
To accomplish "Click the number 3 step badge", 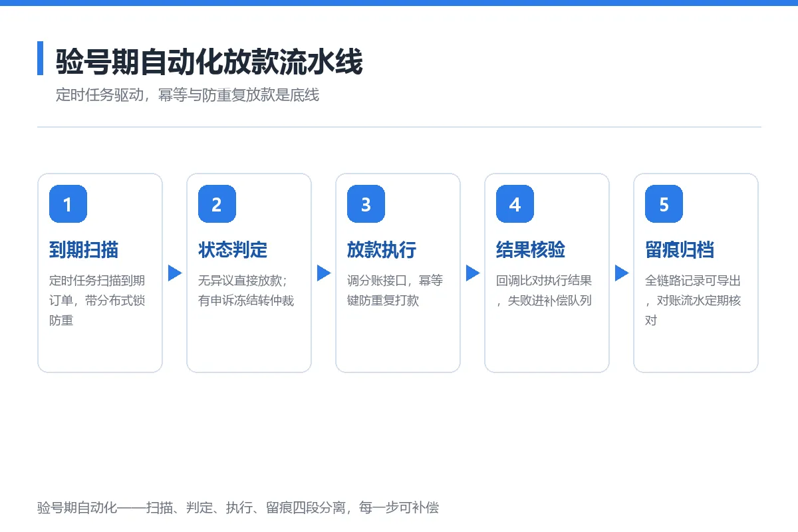I will click(366, 204).
